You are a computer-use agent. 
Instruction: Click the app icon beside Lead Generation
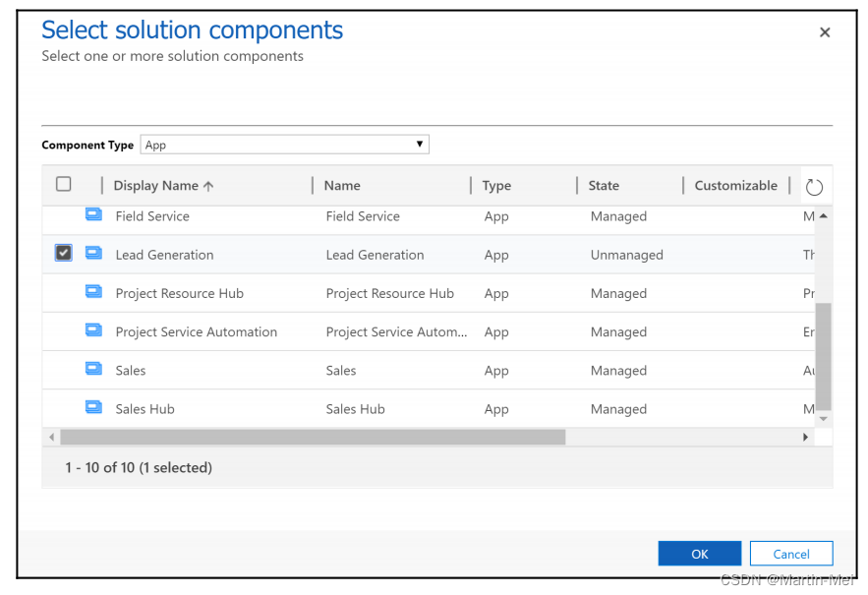(x=93, y=253)
